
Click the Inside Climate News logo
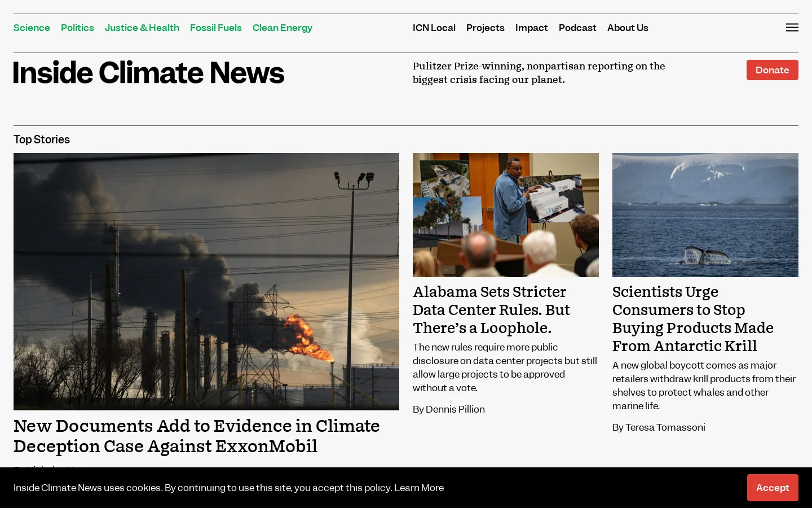point(149,73)
